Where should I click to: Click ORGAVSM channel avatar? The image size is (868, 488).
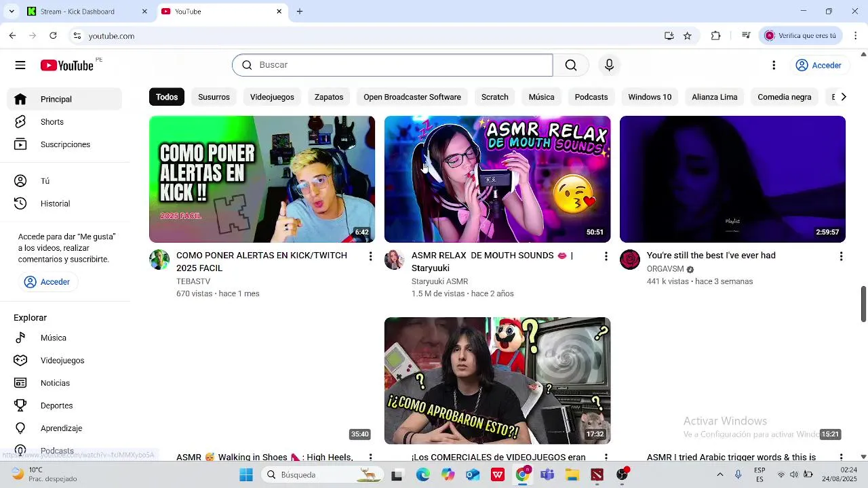click(630, 260)
